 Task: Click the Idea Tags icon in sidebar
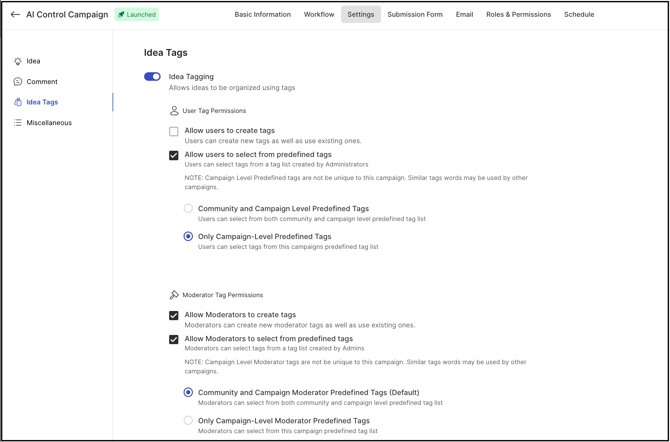[x=18, y=102]
